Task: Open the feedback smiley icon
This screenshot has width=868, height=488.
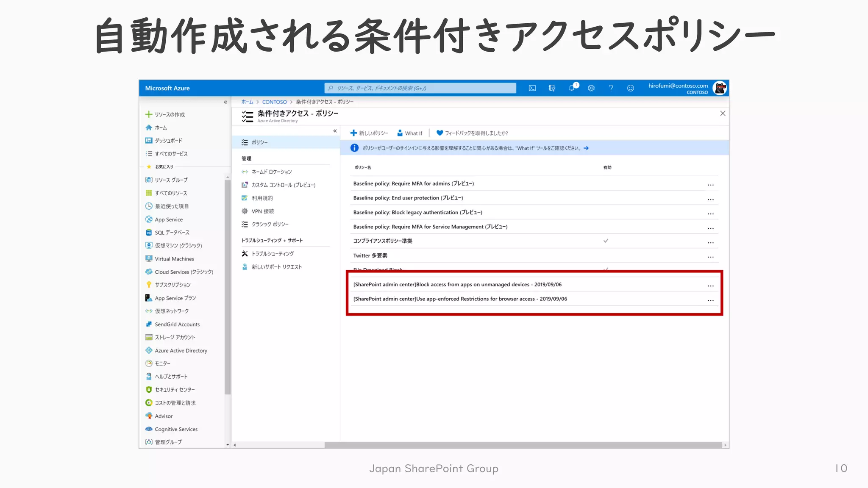Action: coord(631,88)
